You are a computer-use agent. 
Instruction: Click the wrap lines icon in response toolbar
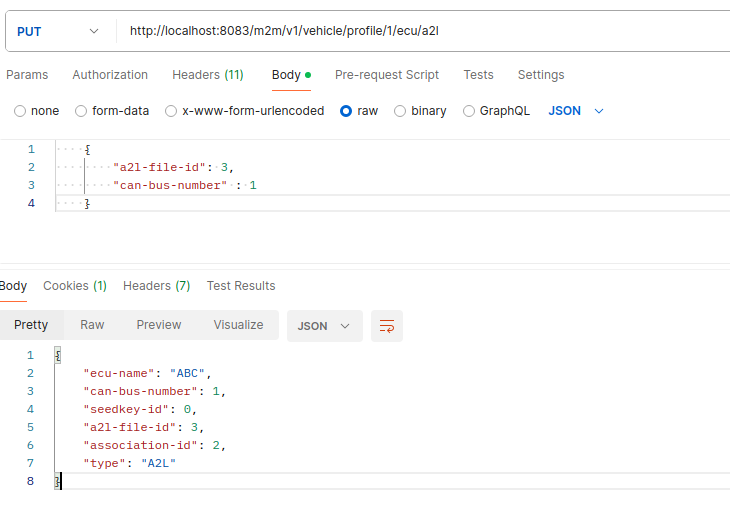point(386,326)
